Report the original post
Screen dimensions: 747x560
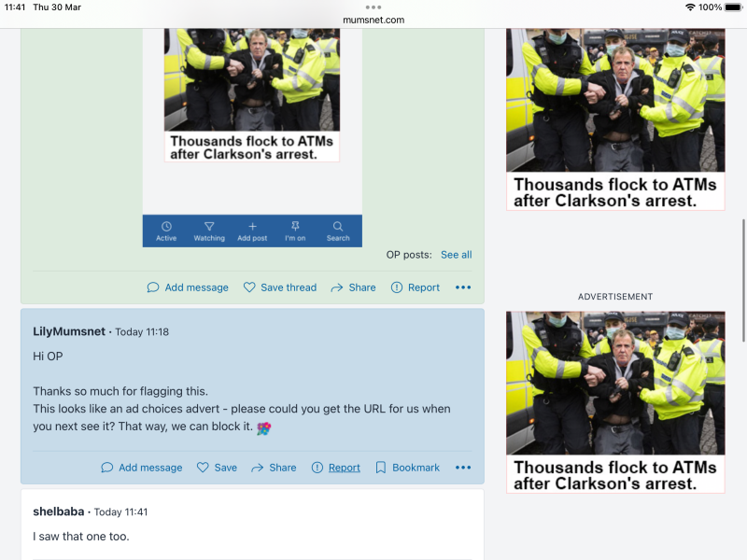point(416,287)
